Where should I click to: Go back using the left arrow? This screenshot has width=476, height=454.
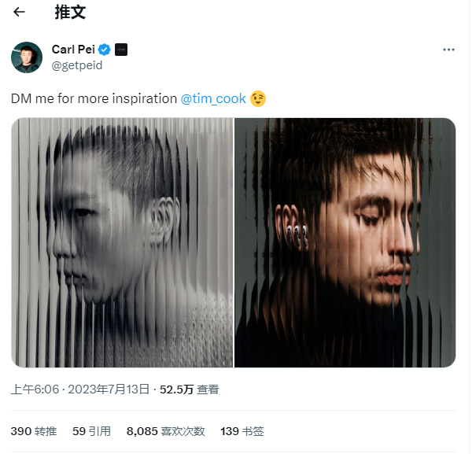(x=19, y=12)
